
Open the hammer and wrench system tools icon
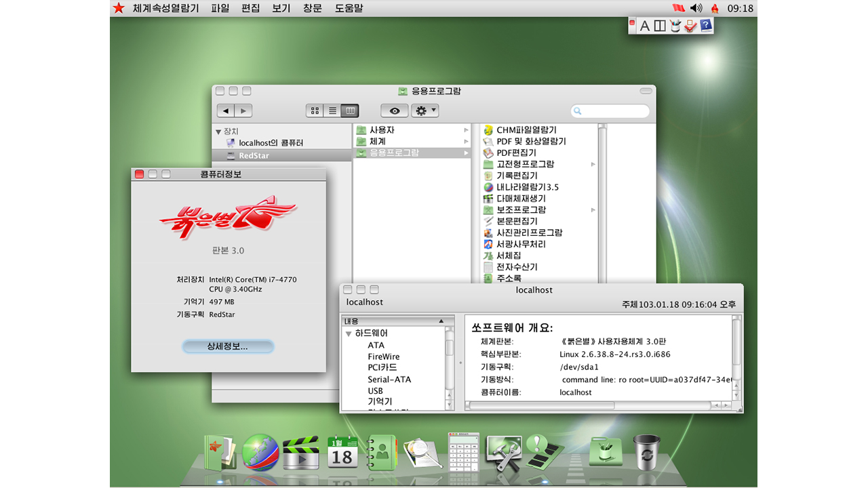[503, 453]
